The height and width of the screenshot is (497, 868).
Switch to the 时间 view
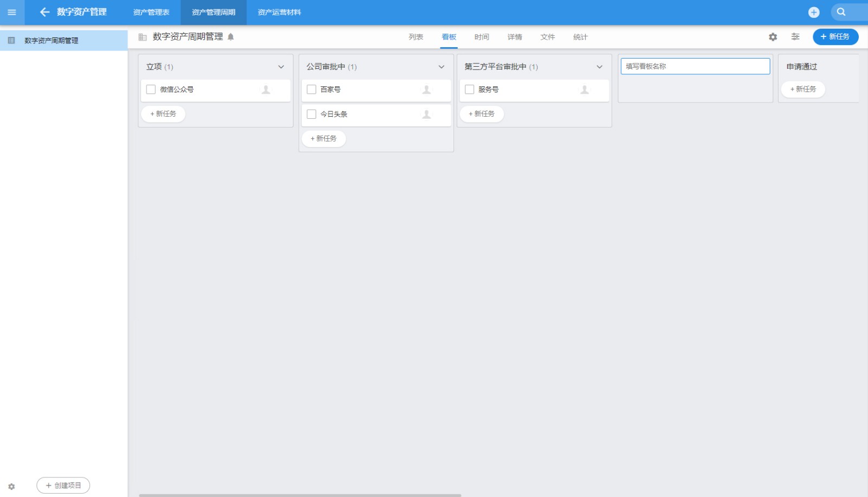pyautogui.click(x=482, y=37)
